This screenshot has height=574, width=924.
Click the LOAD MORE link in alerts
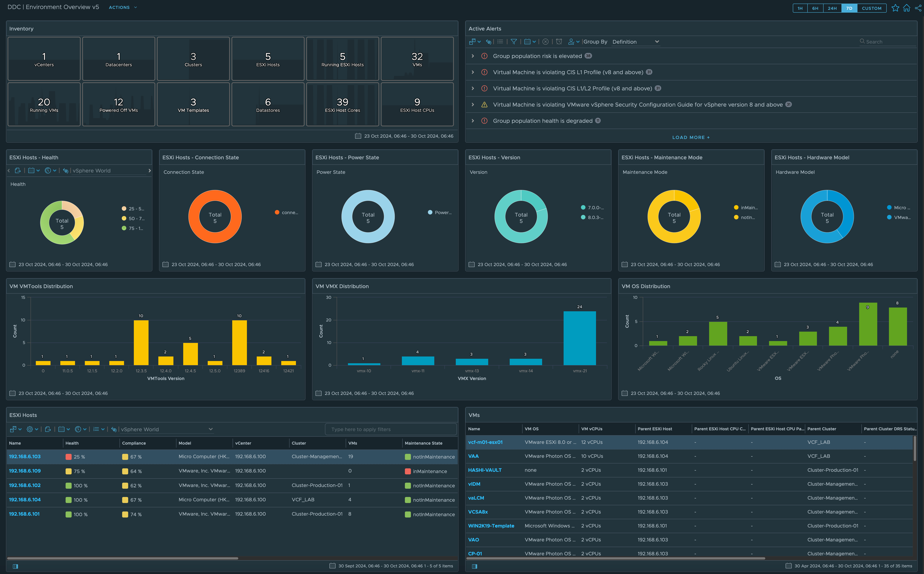click(691, 137)
